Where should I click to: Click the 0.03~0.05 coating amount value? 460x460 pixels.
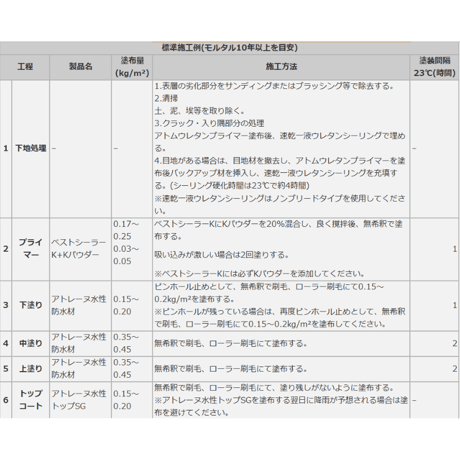pos(126,255)
